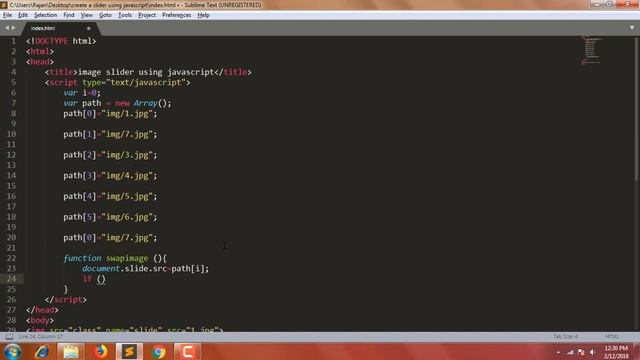Click the path[1]="img/7.jpg" line
Image resolution: width=640 pixels, height=360 pixels.
[110, 134]
